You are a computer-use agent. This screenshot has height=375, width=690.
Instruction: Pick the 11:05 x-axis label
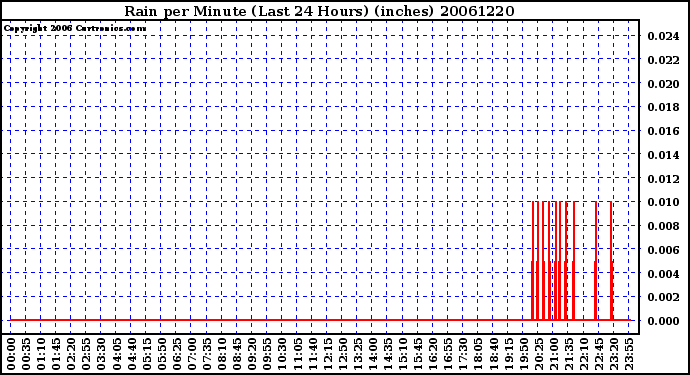tap(297, 354)
